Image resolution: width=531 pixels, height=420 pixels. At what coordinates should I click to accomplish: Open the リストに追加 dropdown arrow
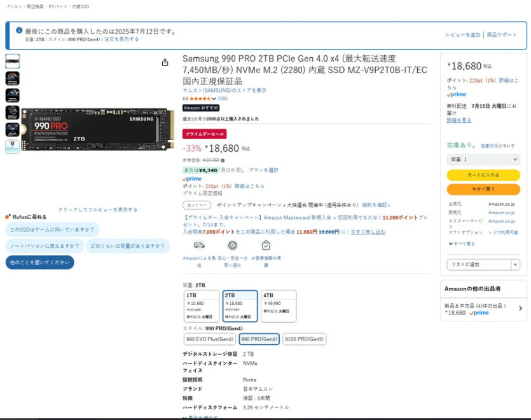(x=515, y=264)
